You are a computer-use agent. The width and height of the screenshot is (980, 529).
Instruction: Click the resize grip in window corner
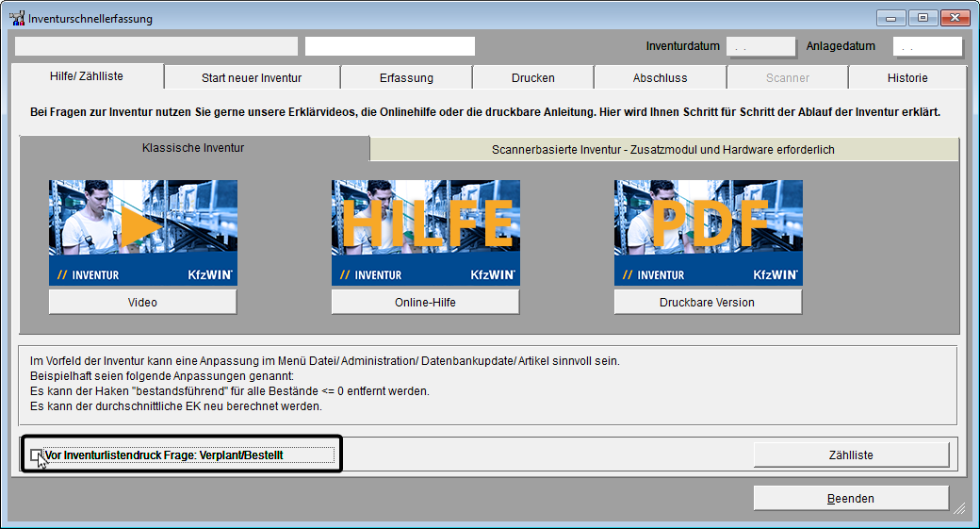click(x=959, y=508)
